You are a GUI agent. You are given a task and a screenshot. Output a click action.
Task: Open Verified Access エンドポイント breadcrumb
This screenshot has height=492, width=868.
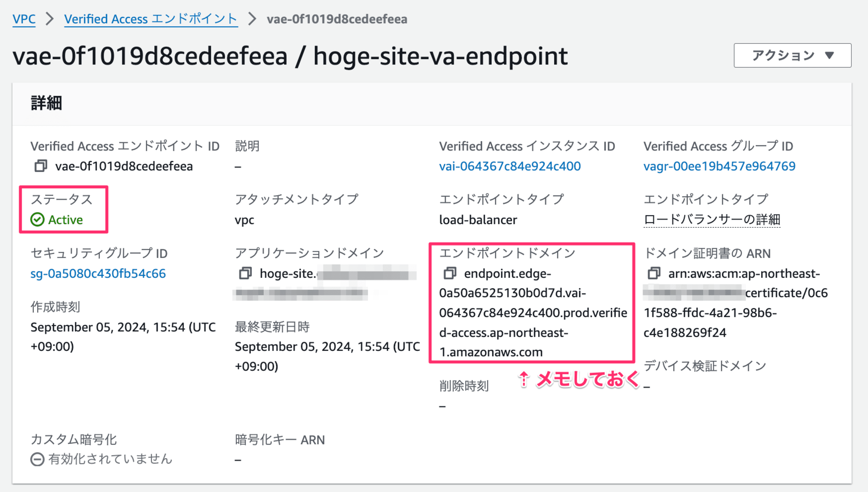click(151, 19)
